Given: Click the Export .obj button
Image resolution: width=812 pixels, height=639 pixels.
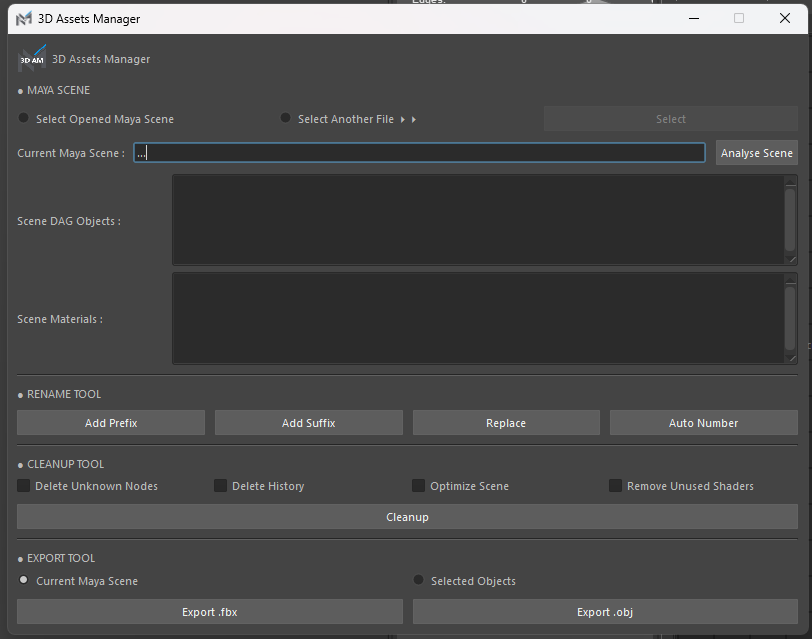Looking at the screenshot, I should [605, 612].
